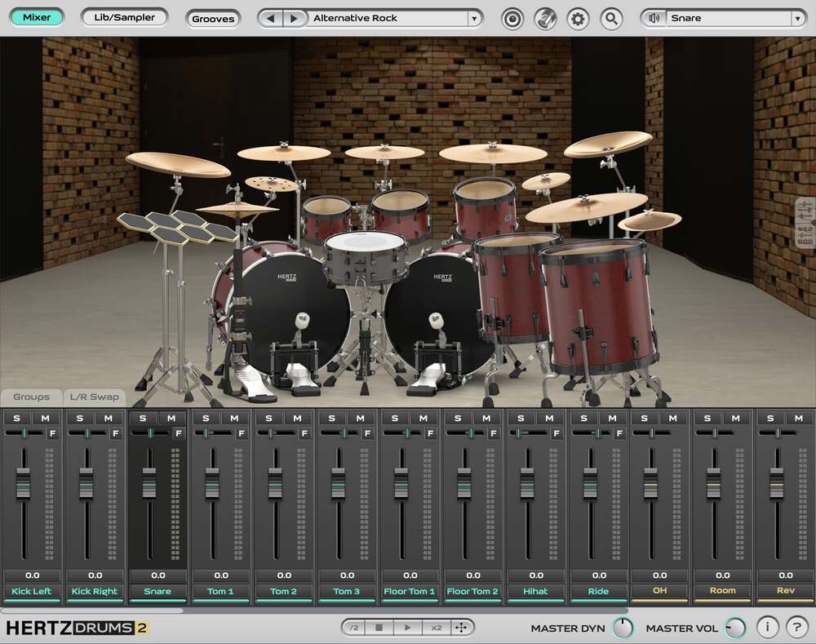
Task: Mute the Kick Left channel
Action: coord(45,417)
